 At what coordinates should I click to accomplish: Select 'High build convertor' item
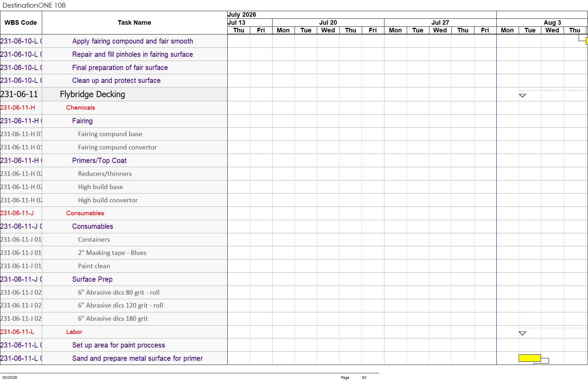point(108,200)
